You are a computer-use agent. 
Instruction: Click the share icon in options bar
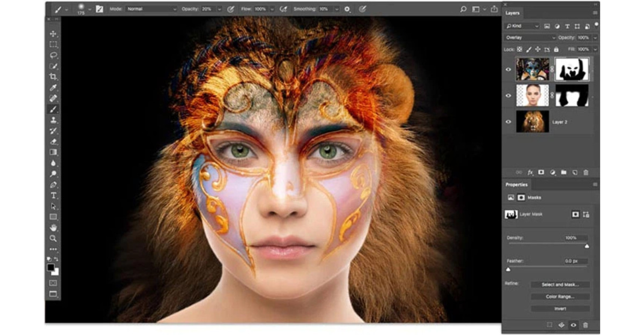[494, 9]
